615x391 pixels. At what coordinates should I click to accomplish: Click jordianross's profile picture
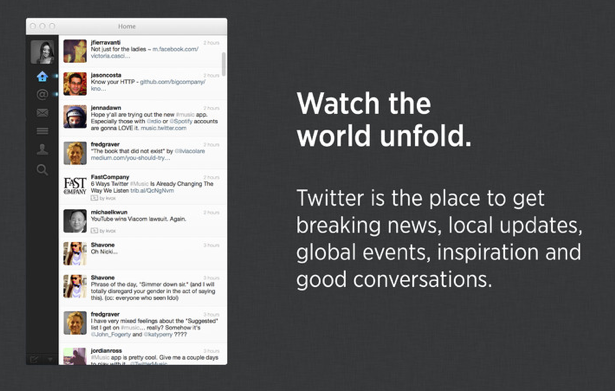click(75, 356)
